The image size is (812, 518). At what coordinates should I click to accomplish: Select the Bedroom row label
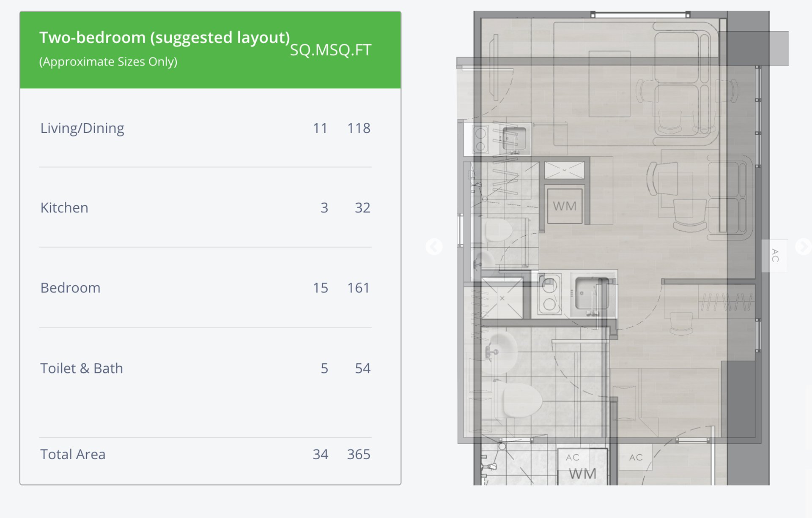click(70, 288)
